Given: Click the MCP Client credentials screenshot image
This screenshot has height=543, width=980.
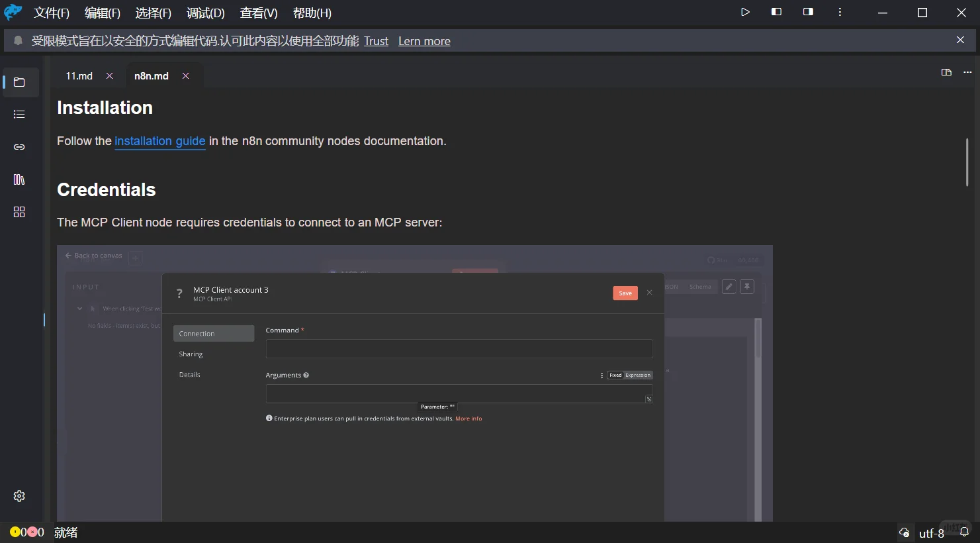Looking at the screenshot, I should [415, 383].
